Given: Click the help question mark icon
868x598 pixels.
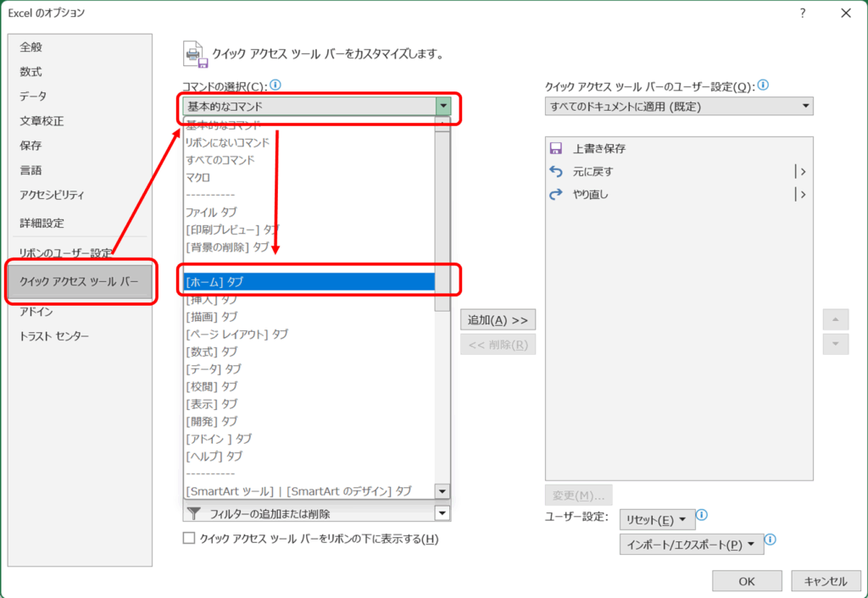Looking at the screenshot, I should [801, 13].
